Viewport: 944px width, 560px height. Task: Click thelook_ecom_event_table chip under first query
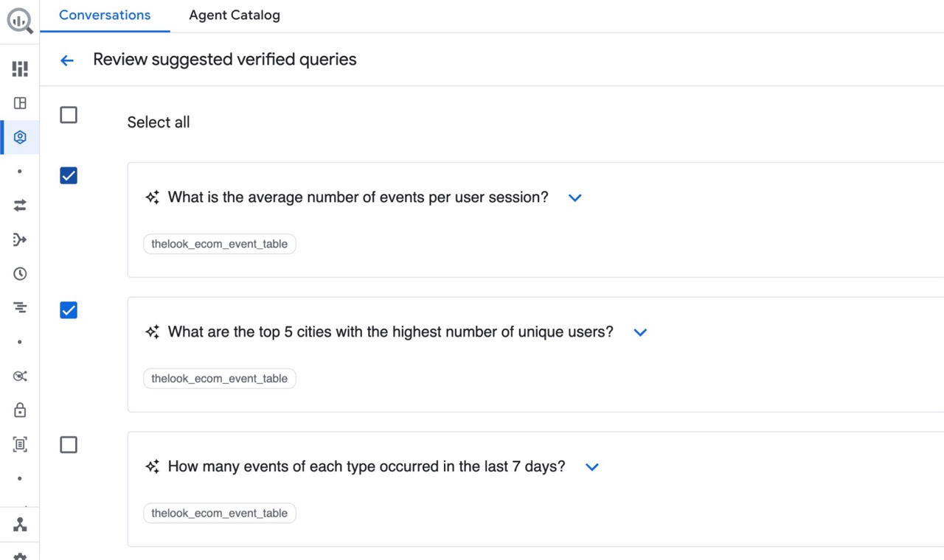click(x=220, y=244)
